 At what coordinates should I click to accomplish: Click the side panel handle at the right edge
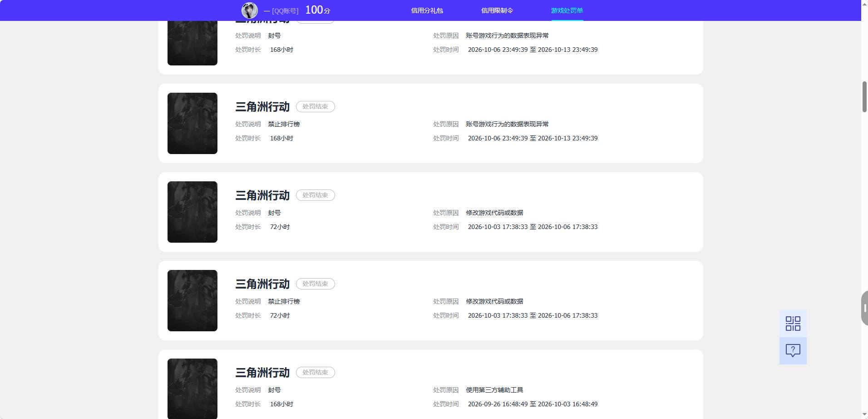pyautogui.click(x=864, y=308)
